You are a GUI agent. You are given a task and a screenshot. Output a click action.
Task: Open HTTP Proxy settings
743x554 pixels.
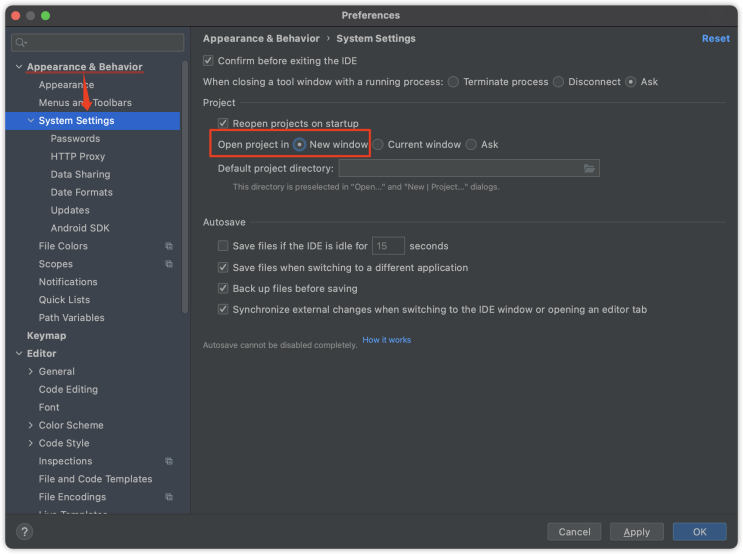tap(78, 156)
